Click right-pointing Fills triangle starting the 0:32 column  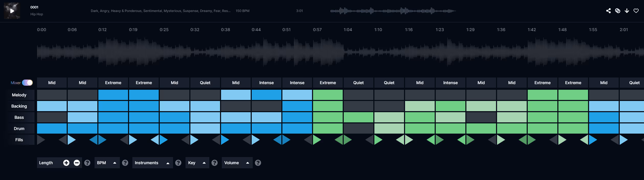pos(194,140)
